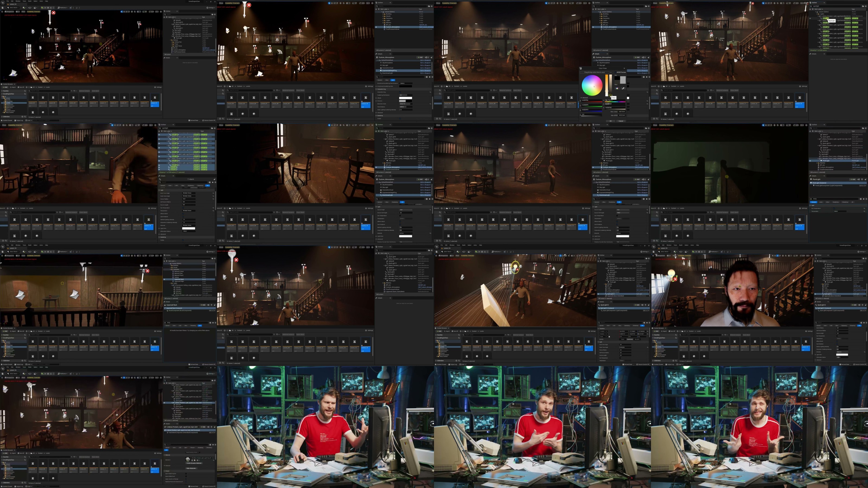Collapse the Materials section in details
The width and height of the screenshot is (868, 488).
164,455
